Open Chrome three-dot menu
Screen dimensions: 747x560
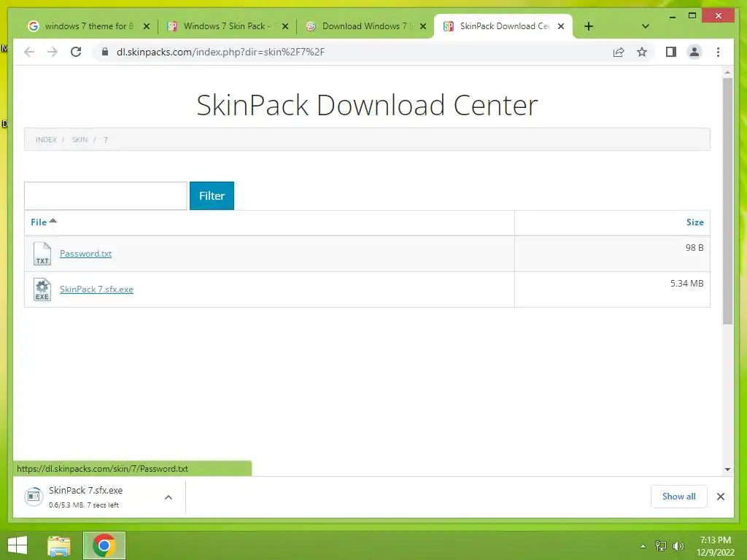(x=718, y=52)
